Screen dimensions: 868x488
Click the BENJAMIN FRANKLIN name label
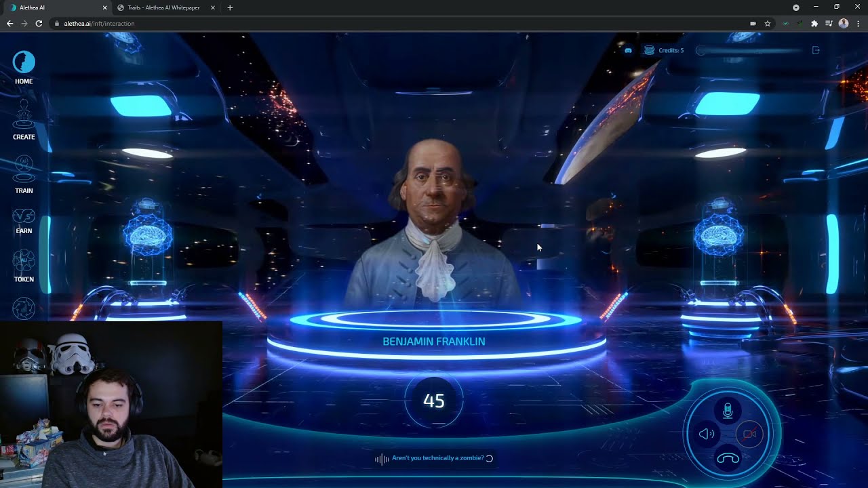coord(434,342)
